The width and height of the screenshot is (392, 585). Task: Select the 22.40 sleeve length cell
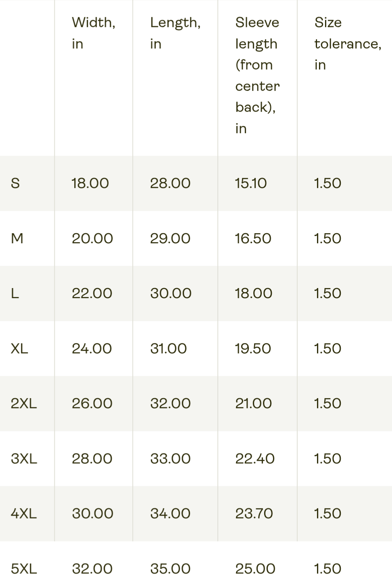(255, 459)
